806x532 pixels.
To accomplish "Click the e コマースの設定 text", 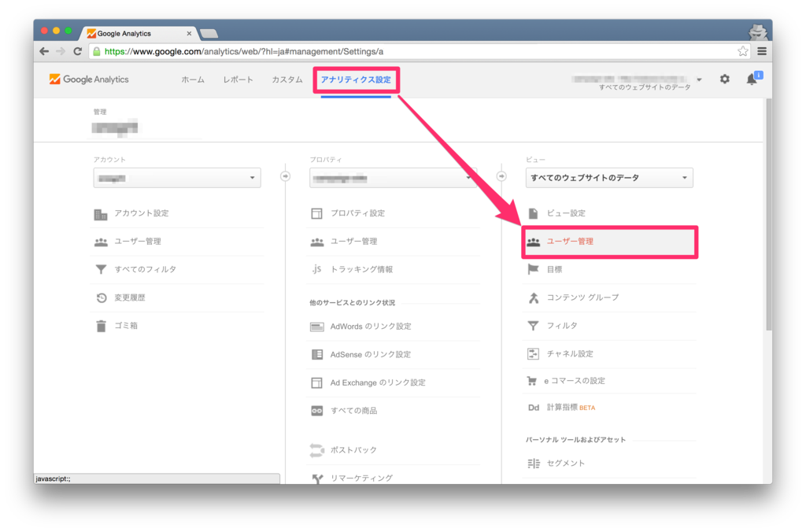I will 575,381.
